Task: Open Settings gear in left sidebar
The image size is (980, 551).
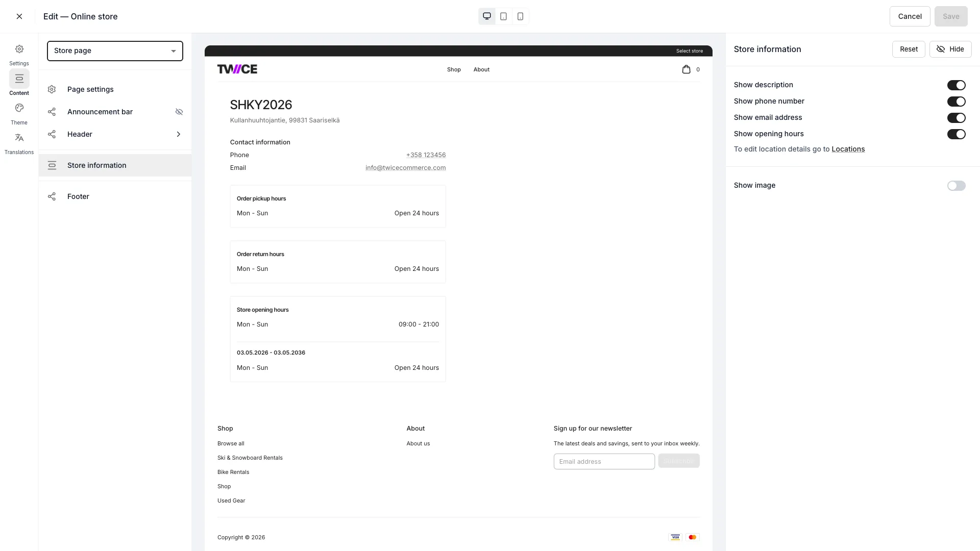Action: (x=19, y=49)
